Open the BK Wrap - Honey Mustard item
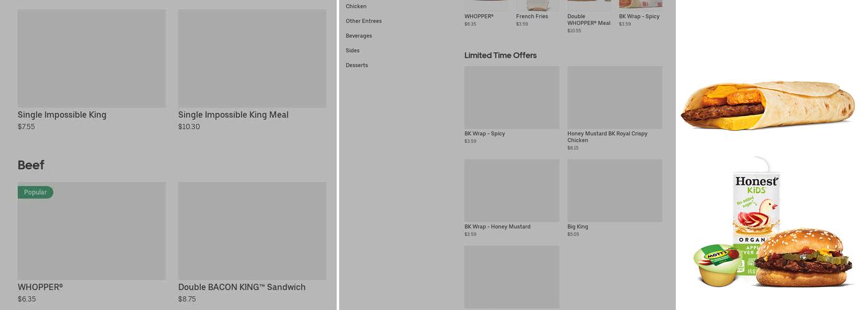Image resolution: width=868 pixels, height=310 pixels. (511, 190)
